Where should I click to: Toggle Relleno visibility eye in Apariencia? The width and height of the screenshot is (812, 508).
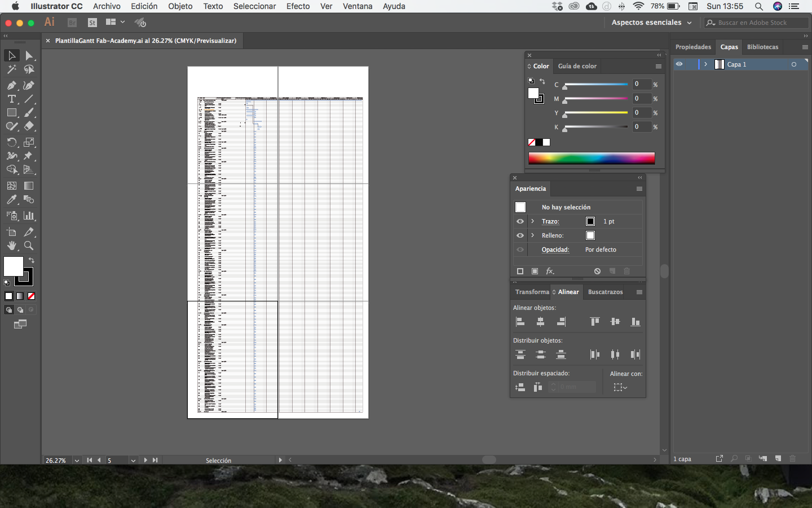(x=520, y=236)
